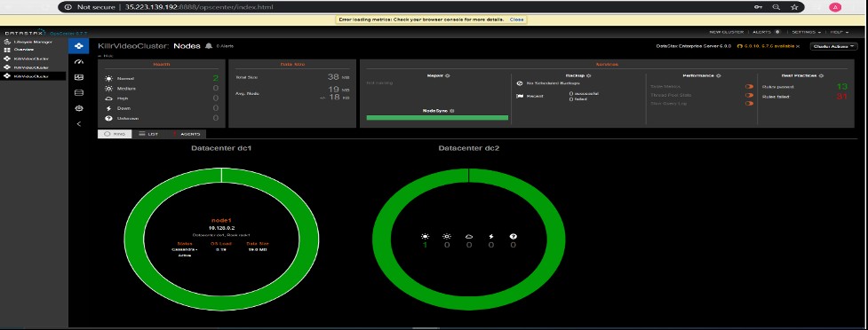The image size is (868, 330).
Task: Click the Medium health icon in Health panel
Action: click(x=109, y=89)
